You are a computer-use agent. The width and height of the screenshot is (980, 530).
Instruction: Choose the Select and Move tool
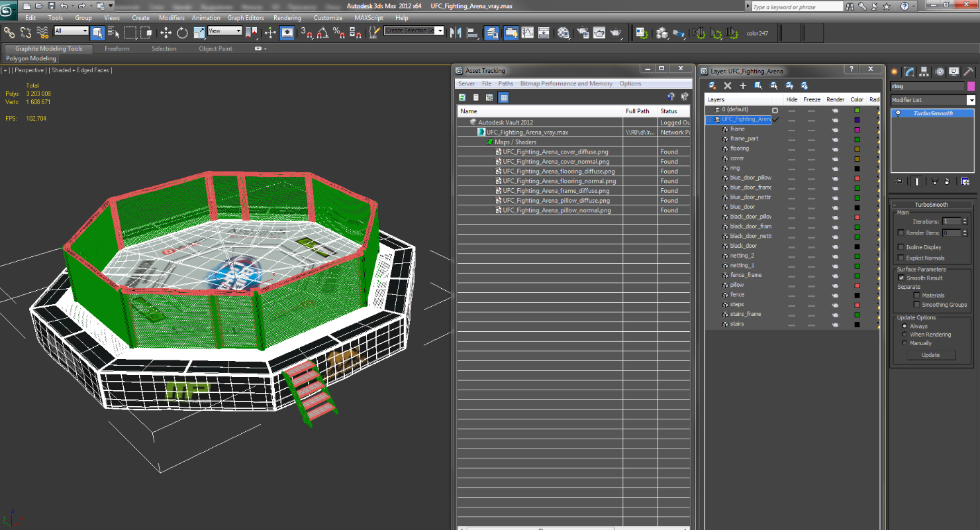(166, 32)
